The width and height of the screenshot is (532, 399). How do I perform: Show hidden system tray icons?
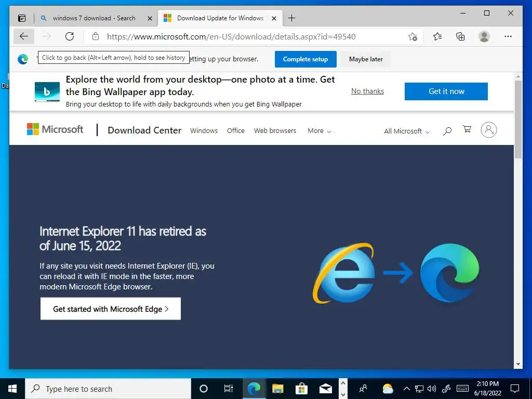pyautogui.click(x=406, y=389)
